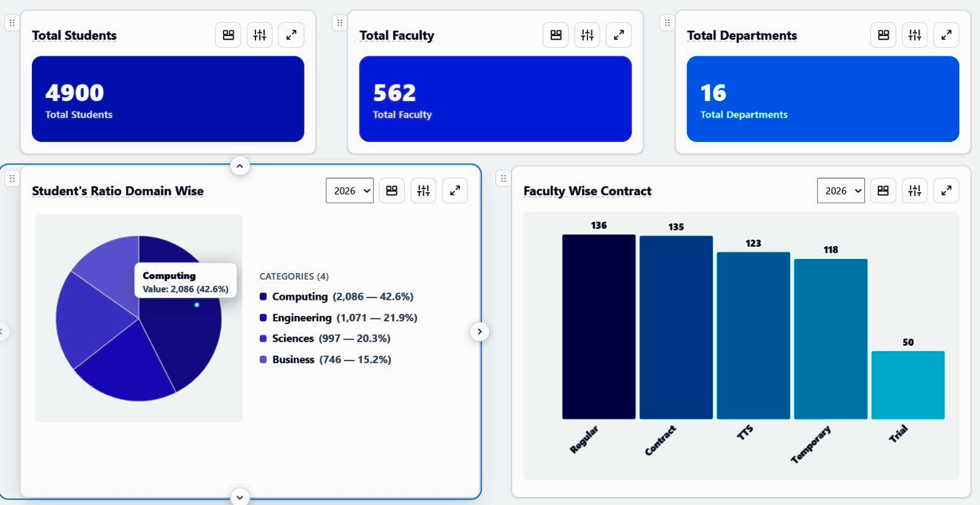This screenshot has height=505, width=980.
Task: Open layout options for Total Students card
Action: 228,35
